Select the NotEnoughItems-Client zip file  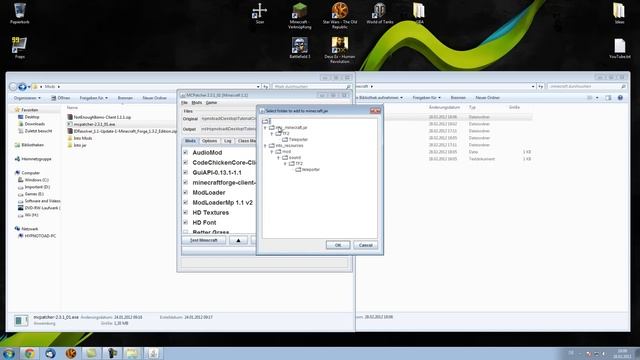99,117
